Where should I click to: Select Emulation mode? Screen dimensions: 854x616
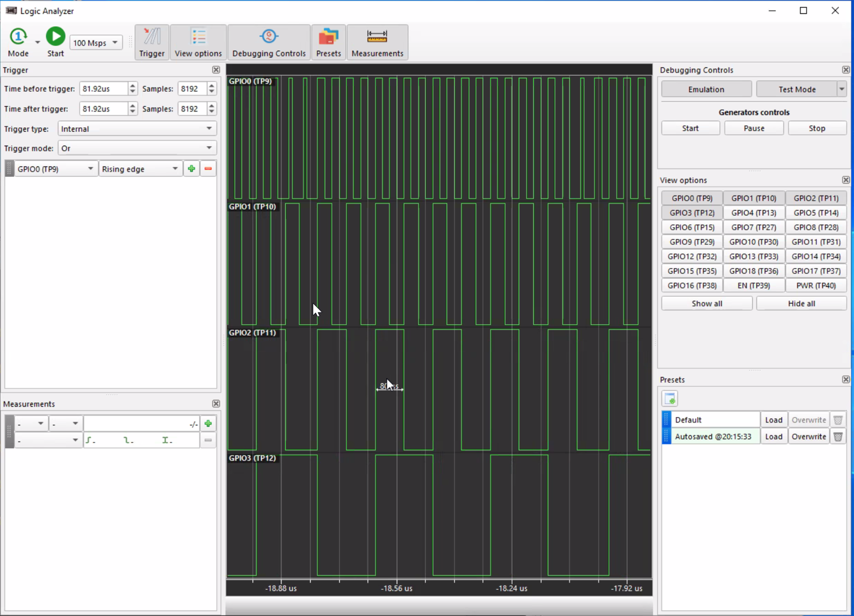click(x=706, y=89)
